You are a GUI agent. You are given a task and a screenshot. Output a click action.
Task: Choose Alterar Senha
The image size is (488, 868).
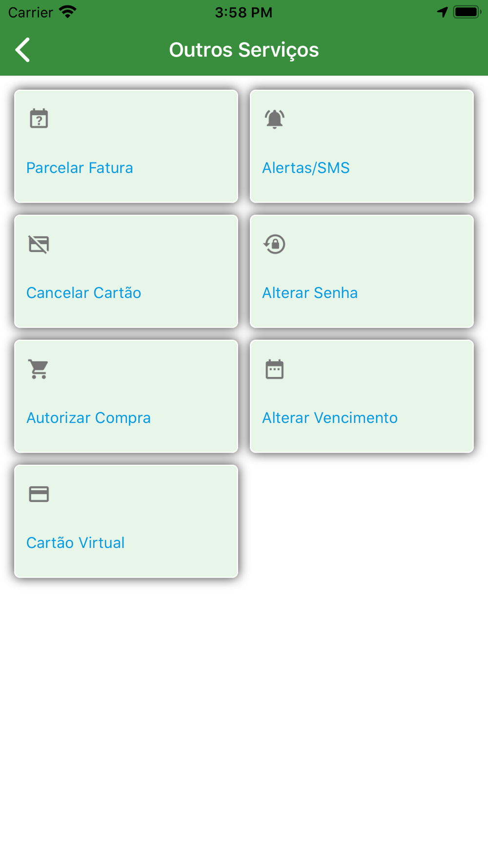pyautogui.click(x=310, y=293)
